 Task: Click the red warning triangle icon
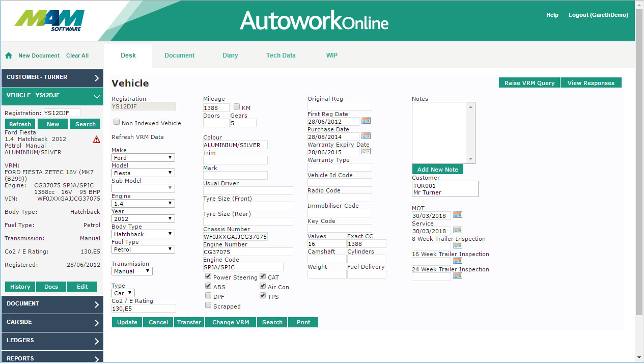(96, 139)
